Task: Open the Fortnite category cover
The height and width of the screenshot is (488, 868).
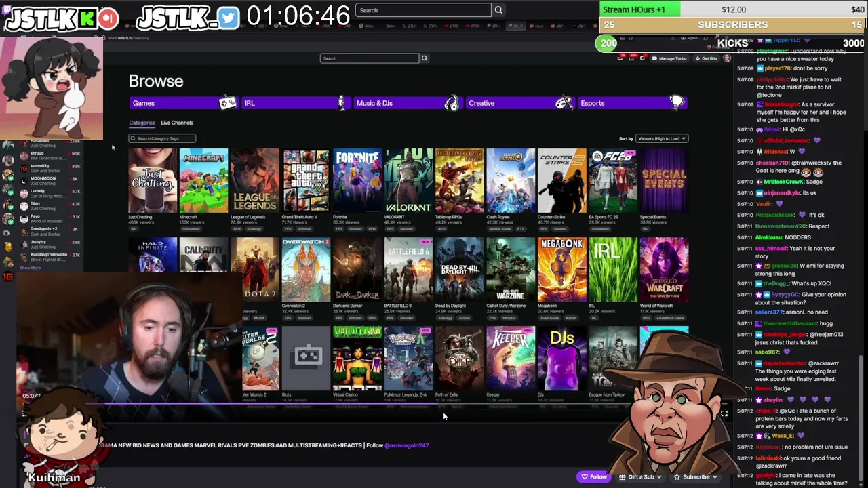Action: pos(357,180)
